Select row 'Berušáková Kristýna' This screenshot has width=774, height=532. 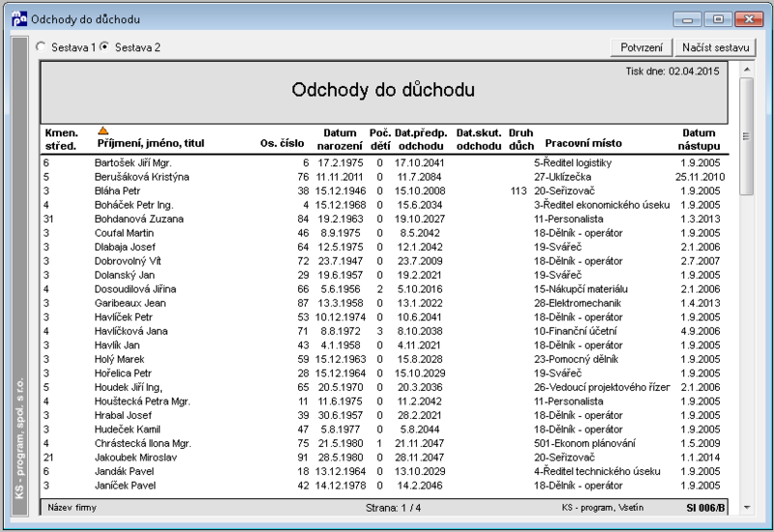[x=384, y=177]
